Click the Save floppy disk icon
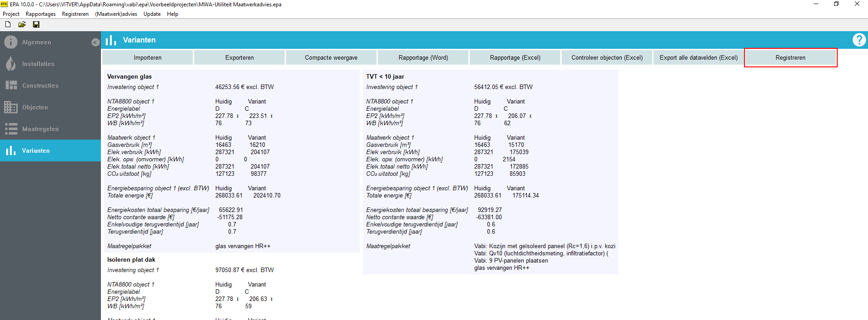The height and width of the screenshot is (320, 868). (36, 24)
